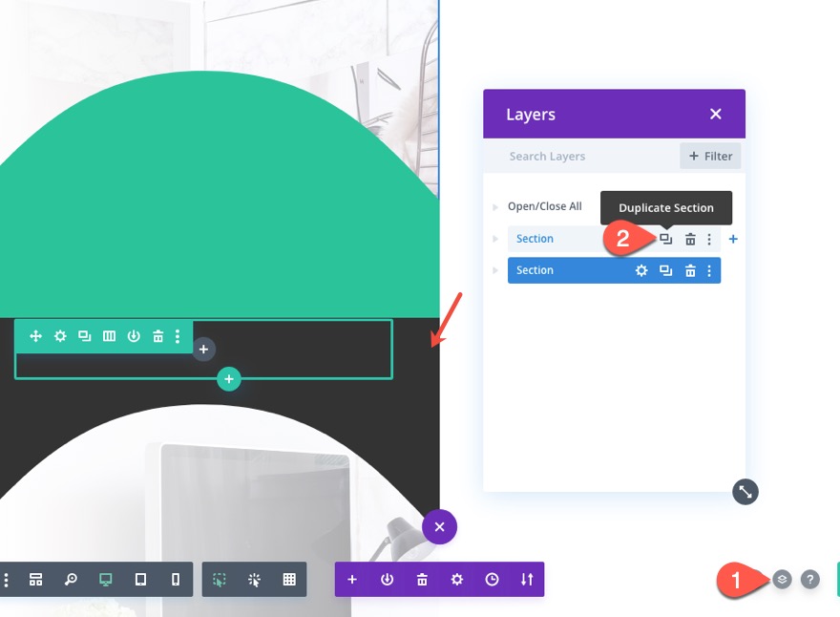Load from library plus in purple bar
This screenshot has height=617, width=840.
(352, 580)
